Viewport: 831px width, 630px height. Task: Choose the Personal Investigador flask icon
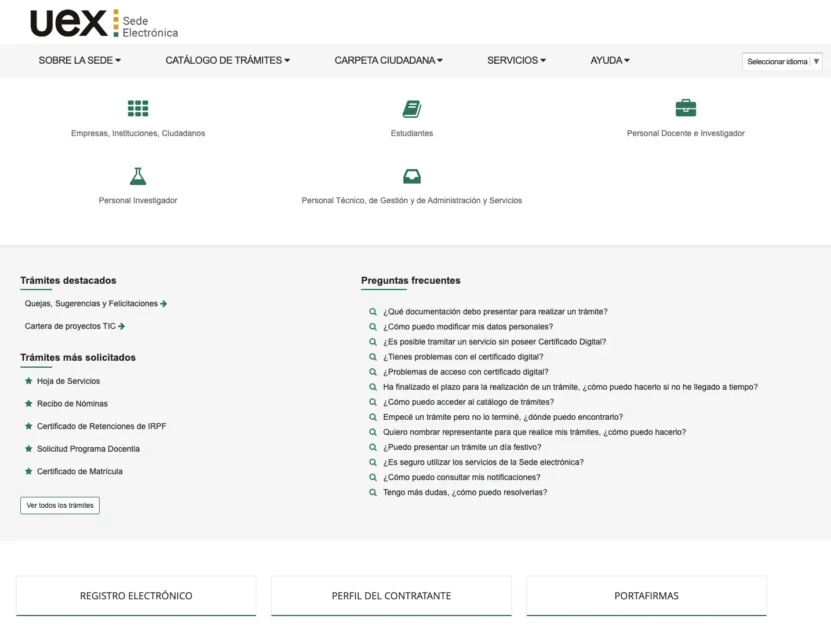click(138, 176)
